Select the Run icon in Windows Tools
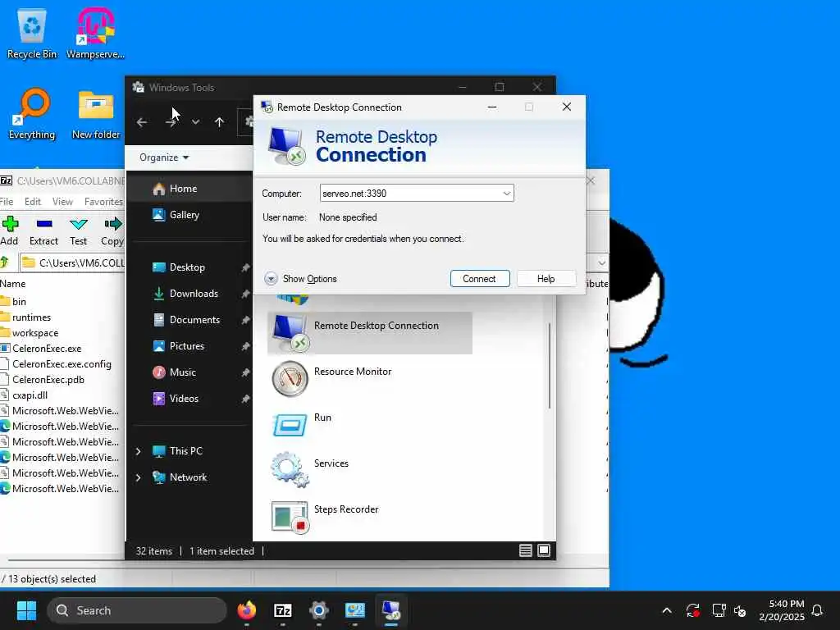This screenshot has height=630, width=840. point(290,425)
